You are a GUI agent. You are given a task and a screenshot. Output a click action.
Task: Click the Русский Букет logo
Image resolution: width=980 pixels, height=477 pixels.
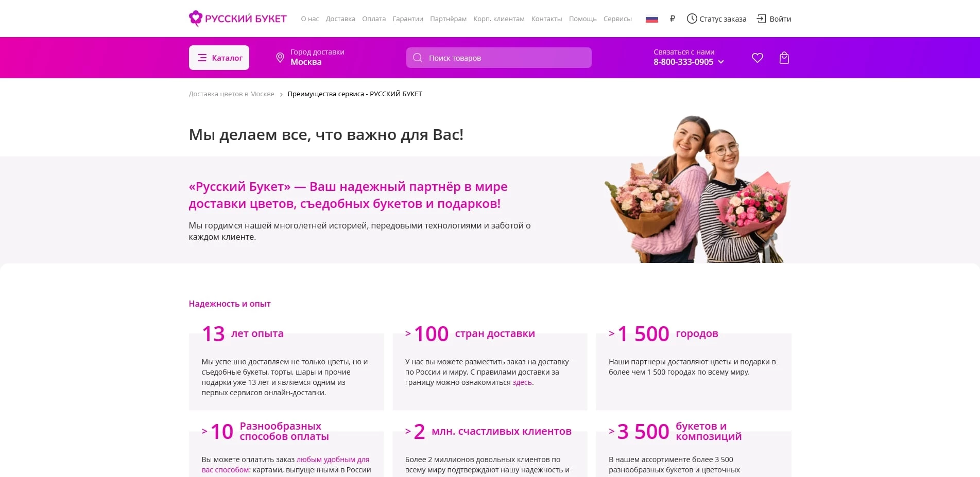pyautogui.click(x=238, y=19)
